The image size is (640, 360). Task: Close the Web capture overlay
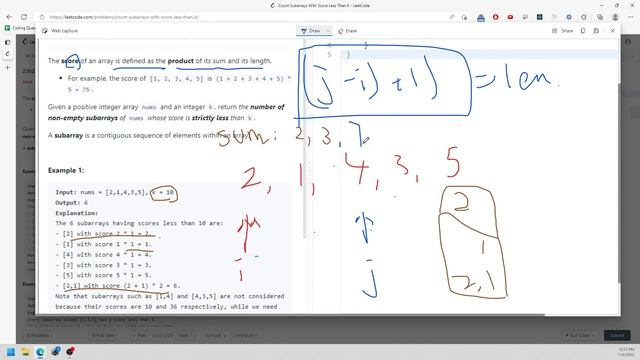click(612, 31)
